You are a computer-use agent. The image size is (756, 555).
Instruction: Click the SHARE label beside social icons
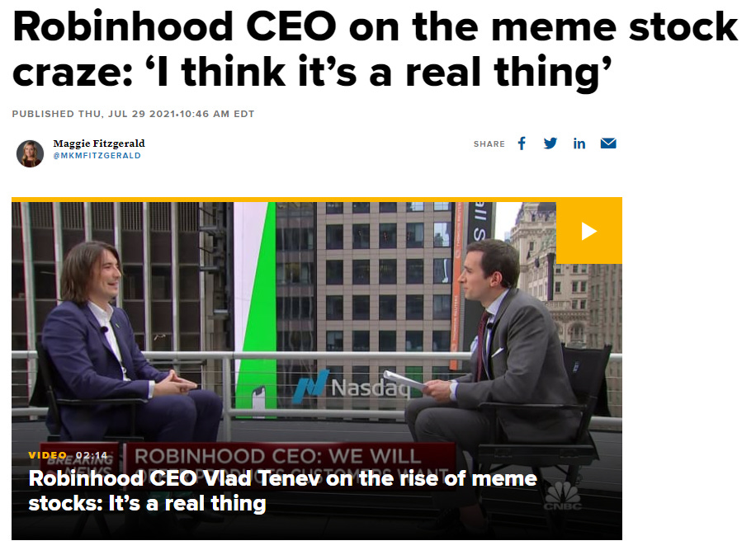tap(489, 144)
